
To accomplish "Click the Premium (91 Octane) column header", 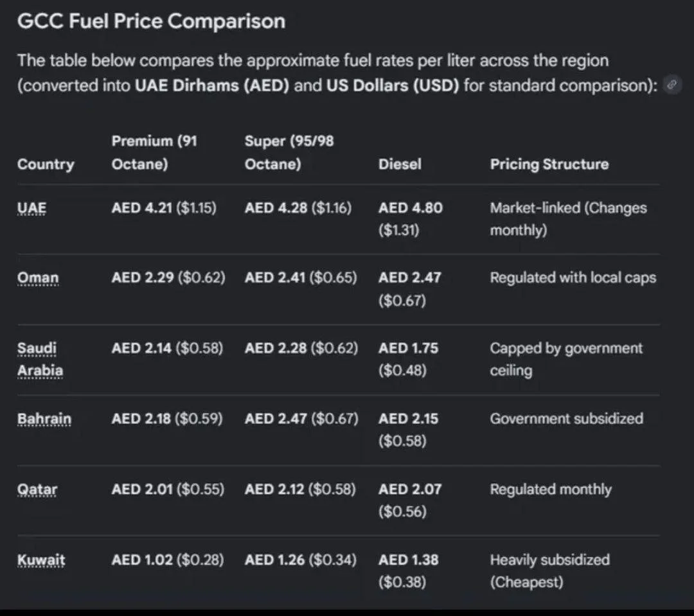I will 154,152.
